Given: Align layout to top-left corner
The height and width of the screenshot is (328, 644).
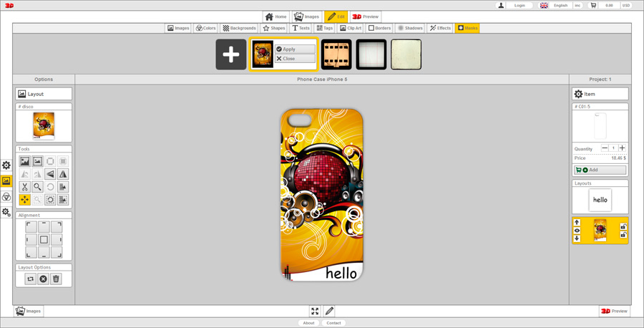Looking at the screenshot, I should (31, 227).
